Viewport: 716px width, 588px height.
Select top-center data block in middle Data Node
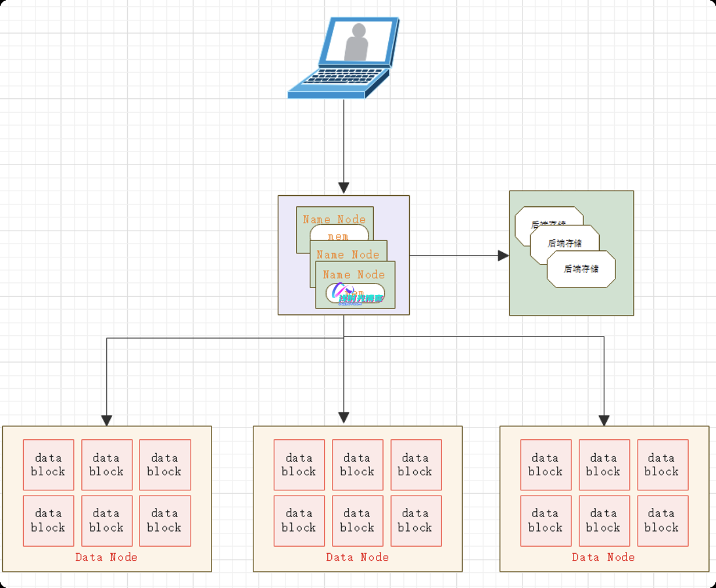click(357, 465)
